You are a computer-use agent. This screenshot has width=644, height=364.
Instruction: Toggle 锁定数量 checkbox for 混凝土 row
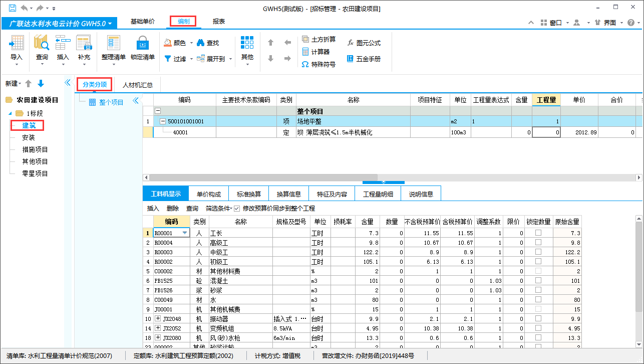tap(538, 281)
